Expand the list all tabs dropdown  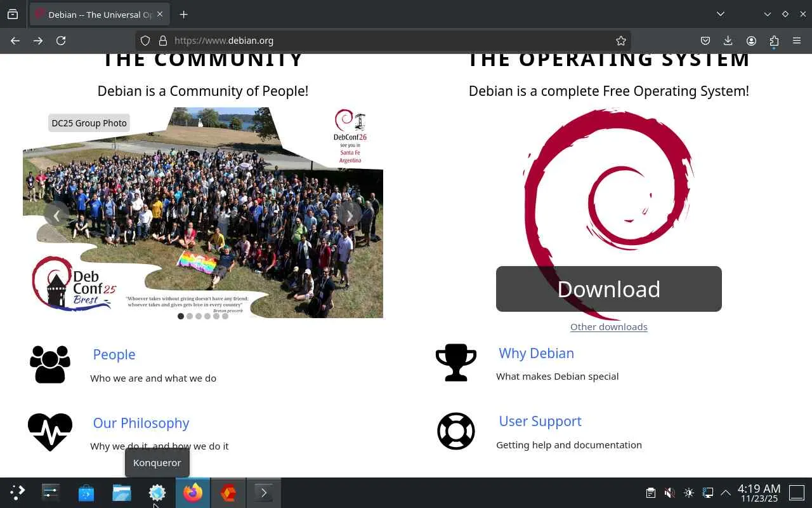point(721,14)
